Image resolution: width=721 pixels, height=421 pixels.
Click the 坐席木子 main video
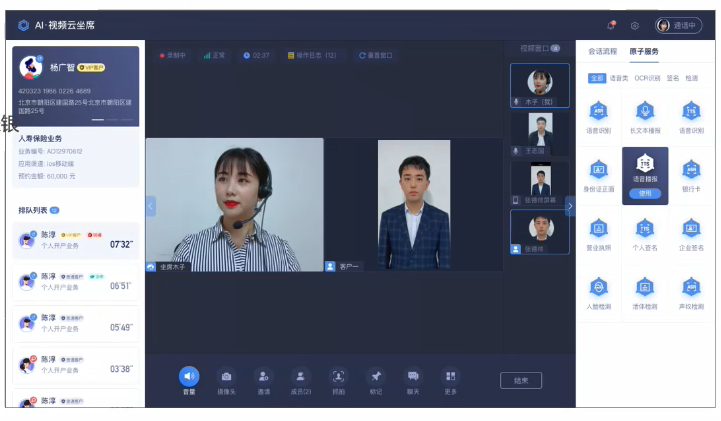[x=235, y=205]
